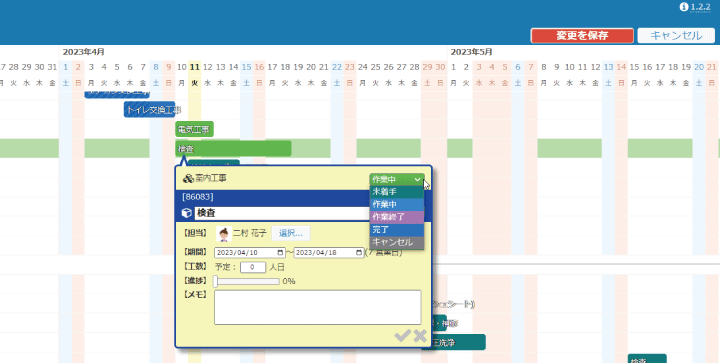Click the 進捗 progress slider
Image resolution: width=720 pixels, height=363 pixels.
(x=247, y=281)
